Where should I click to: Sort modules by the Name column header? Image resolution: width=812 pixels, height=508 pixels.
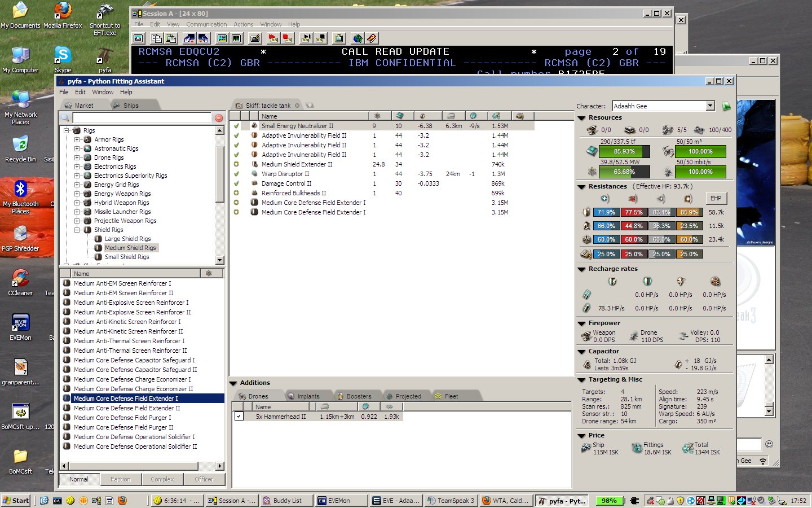313,116
